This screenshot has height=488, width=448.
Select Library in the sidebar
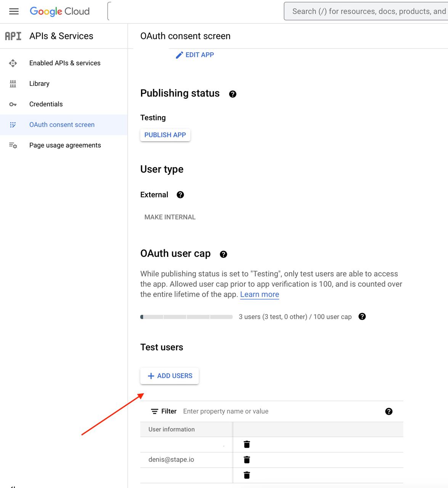pyautogui.click(x=39, y=83)
